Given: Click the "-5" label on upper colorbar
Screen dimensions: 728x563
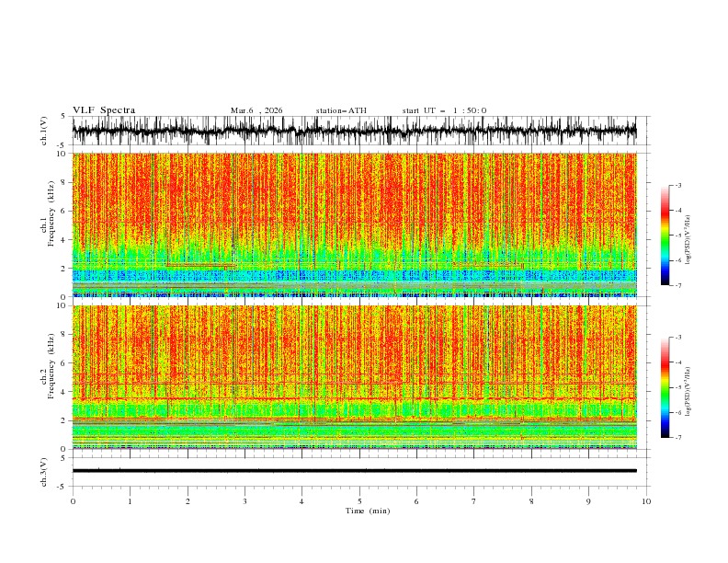Looking at the screenshot, I should coord(677,236).
